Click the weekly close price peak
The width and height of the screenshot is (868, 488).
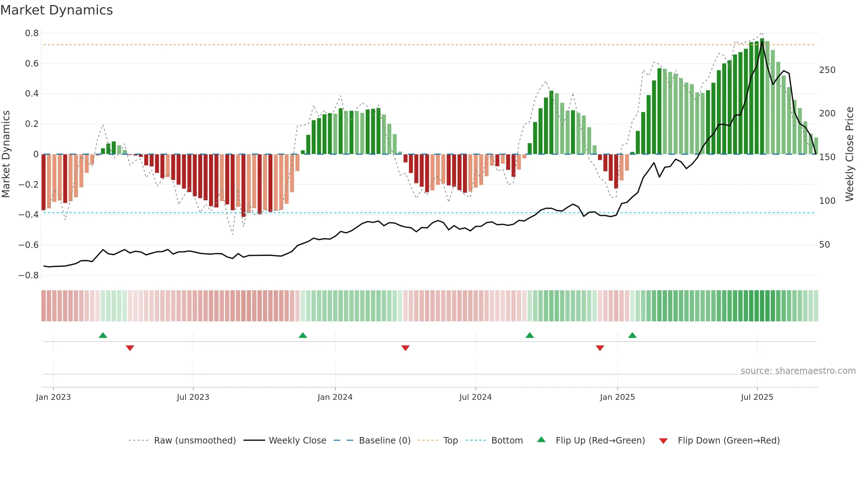pyautogui.click(x=762, y=42)
